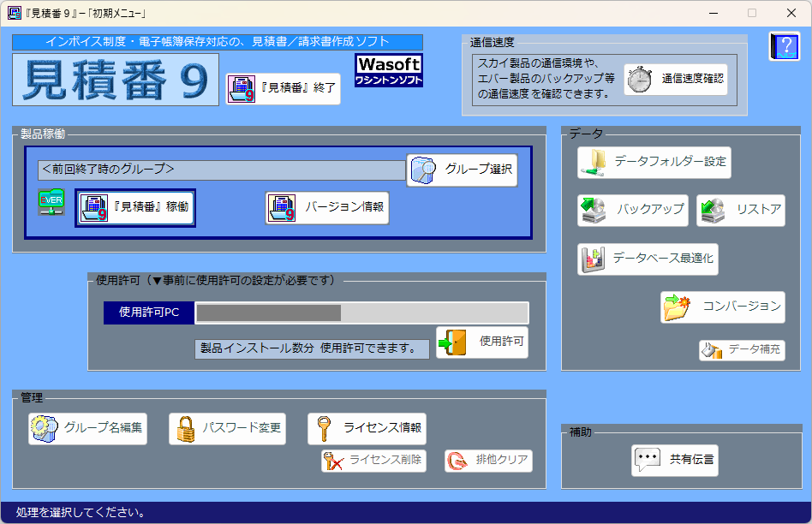Click the スカイ製品の通信環境や description text
Screen dimensions: 812x524
pyautogui.click(x=546, y=80)
